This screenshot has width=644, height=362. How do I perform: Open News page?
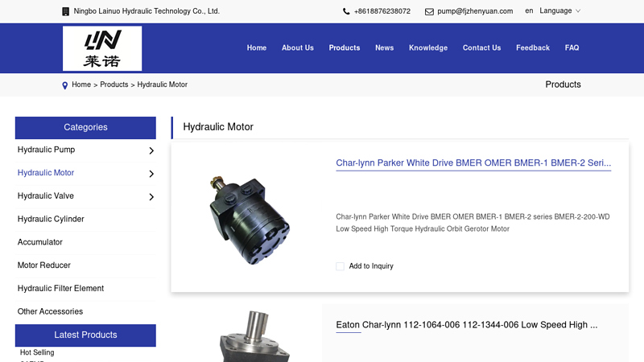pos(385,47)
